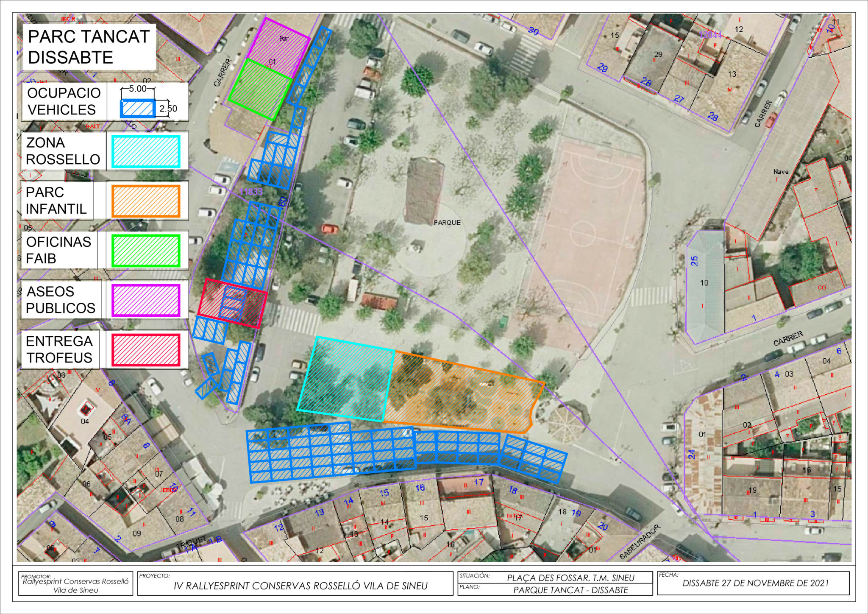Click the PARQUE label on the map

[447, 223]
